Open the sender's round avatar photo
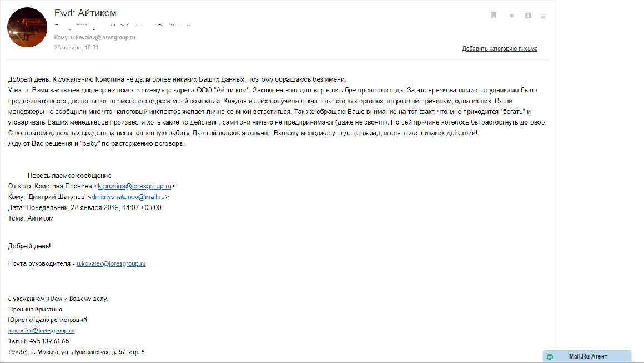This screenshot has height=363, width=644. click(27, 27)
